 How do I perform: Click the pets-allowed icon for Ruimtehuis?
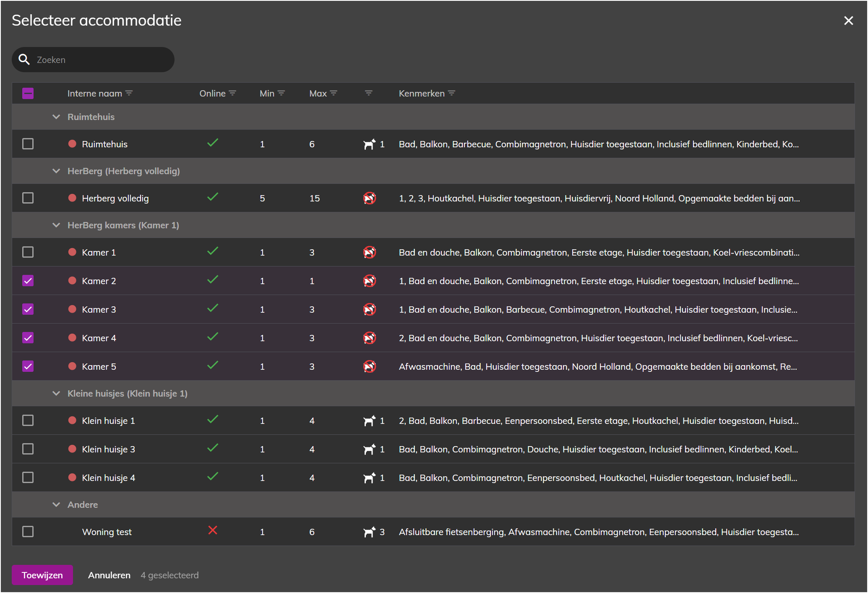[x=369, y=144]
